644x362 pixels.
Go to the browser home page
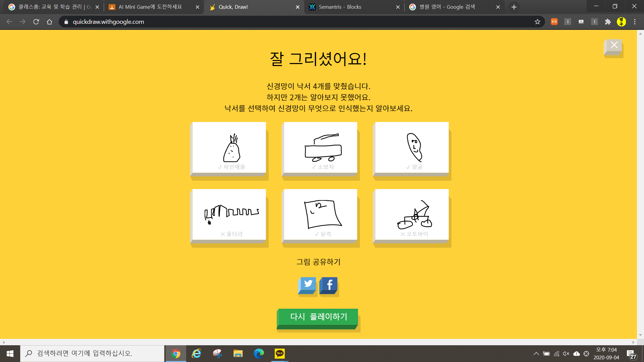49,22
